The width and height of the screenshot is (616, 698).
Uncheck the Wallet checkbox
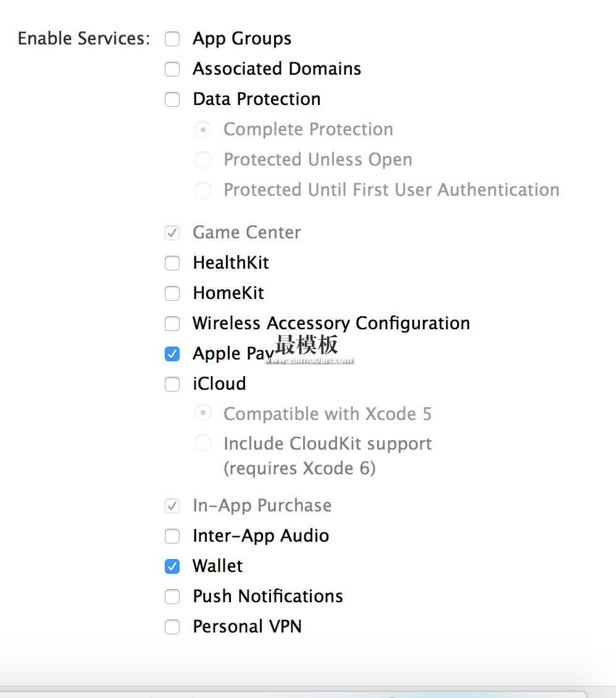tap(172, 566)
